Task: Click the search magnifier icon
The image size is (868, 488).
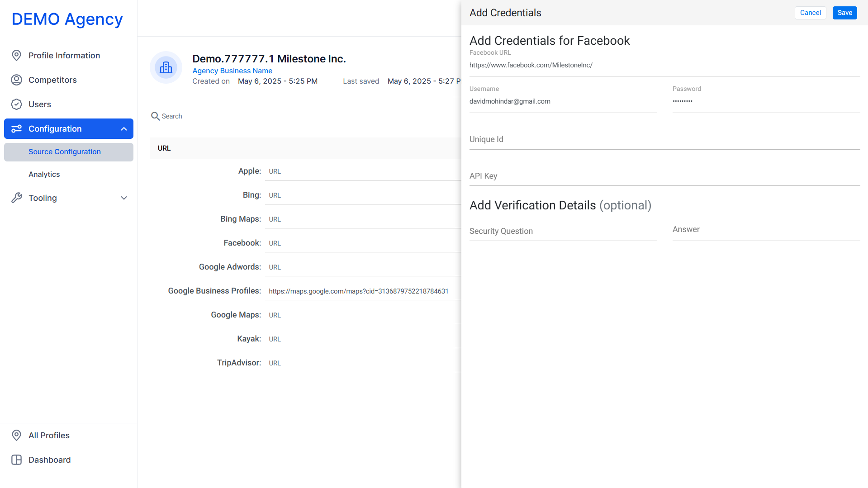Action: coord(155,116)
